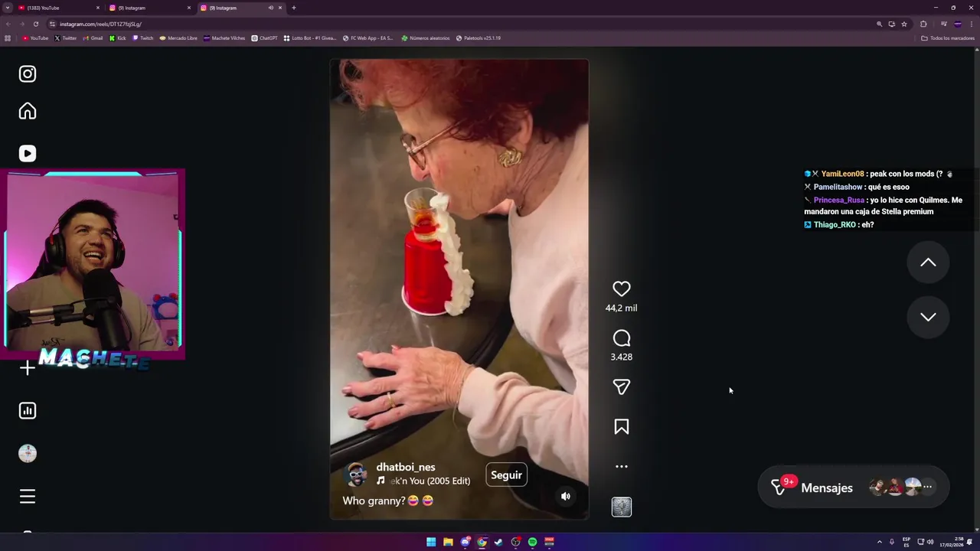Open the Chrome three-dot menu
The image size is (980, 551).
coord(972,24)
